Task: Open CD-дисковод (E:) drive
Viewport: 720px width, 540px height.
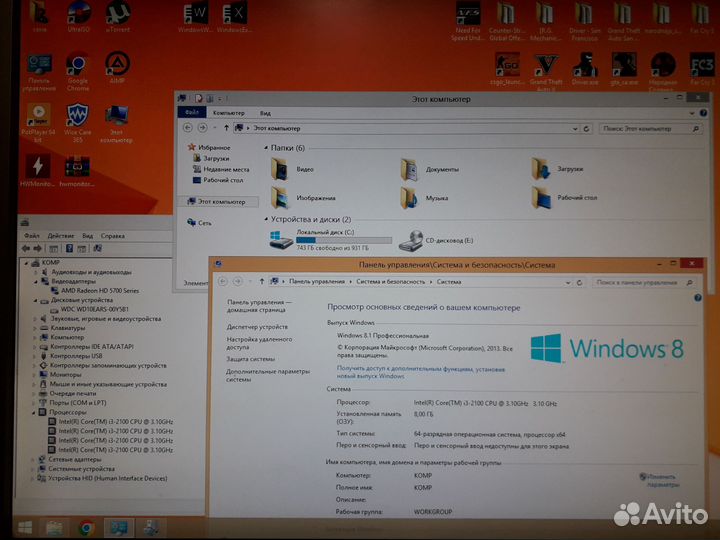Action: [x=436, y=240]
